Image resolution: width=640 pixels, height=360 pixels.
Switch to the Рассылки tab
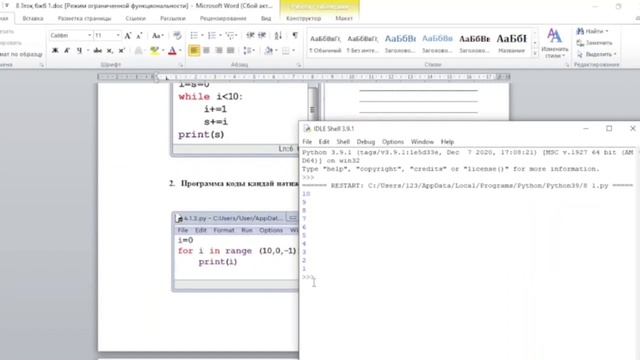tap(173, 18)
